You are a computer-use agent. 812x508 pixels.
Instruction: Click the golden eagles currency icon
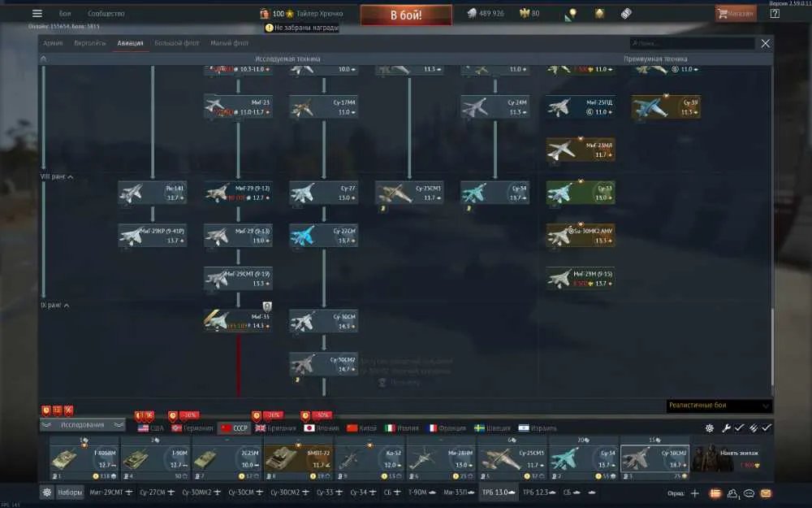[524, 14]
